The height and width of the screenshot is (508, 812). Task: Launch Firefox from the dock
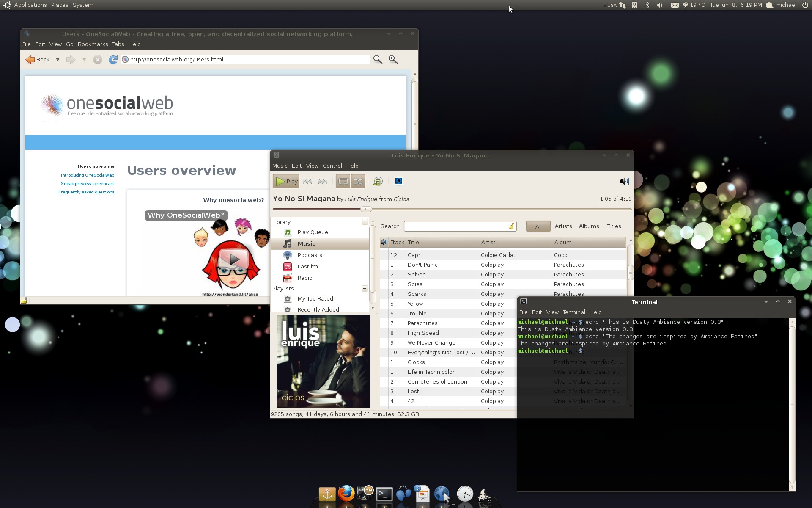tap(346, 494)
